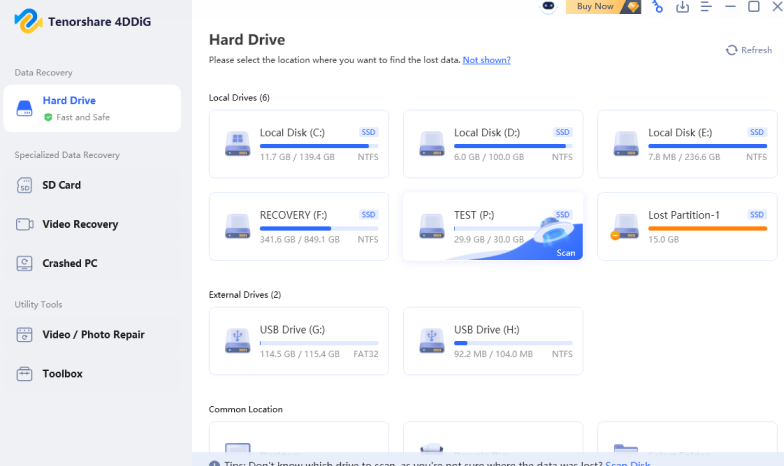Image resolution: width=784 pixels, height=466 pixels.
Task: Click the Local Drives (6) heading
Action: coord(239,98)
